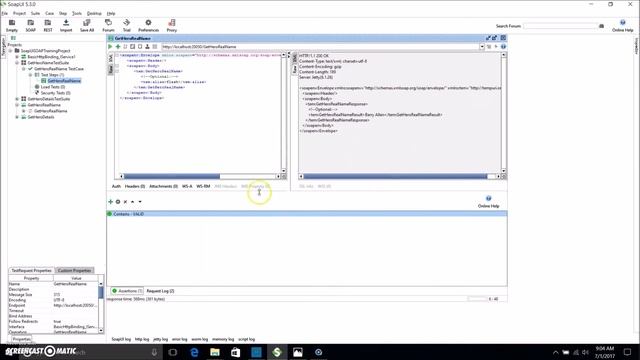The image size is (640, 360).
Task: Open the script log tab
Action: [x=247, y=340]
